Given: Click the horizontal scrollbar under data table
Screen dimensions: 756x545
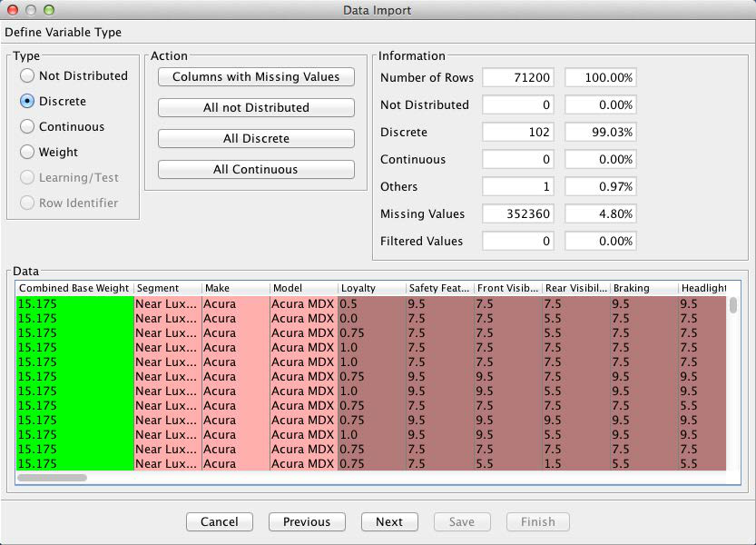Looking at the screenshot, I should [x=53, y=477].
